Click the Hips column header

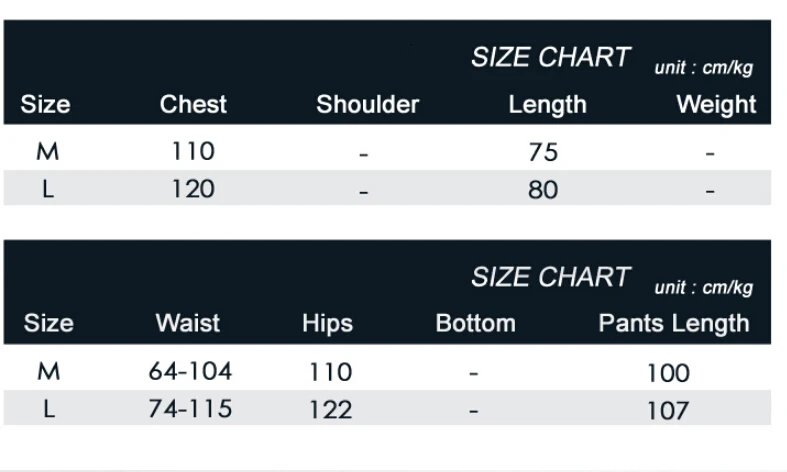(327, 323)
